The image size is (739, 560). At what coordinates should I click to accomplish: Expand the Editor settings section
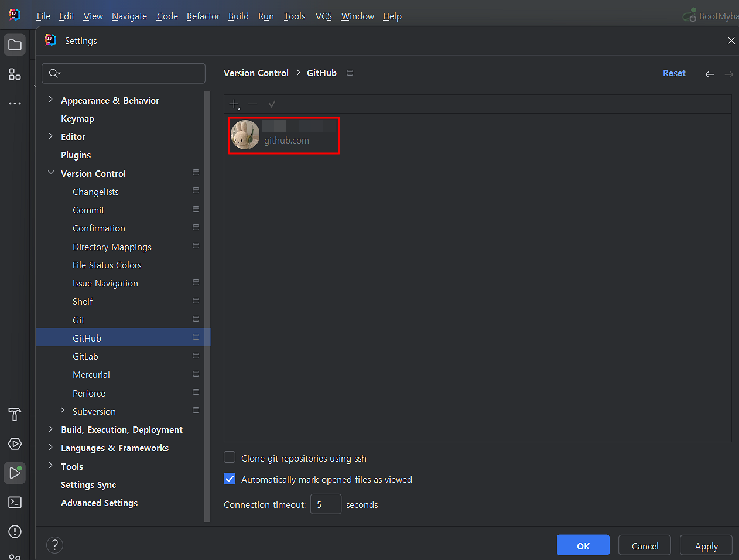pos(51,136)
